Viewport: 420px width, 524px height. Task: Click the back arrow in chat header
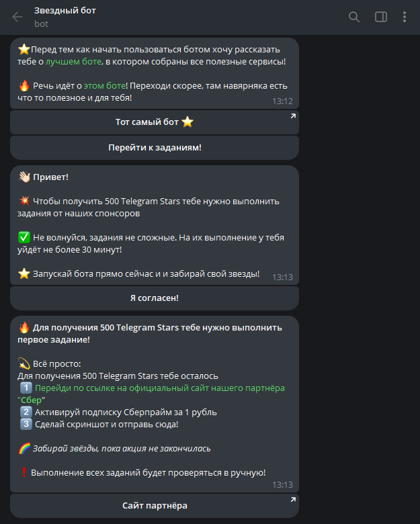(x=17, y=17)
